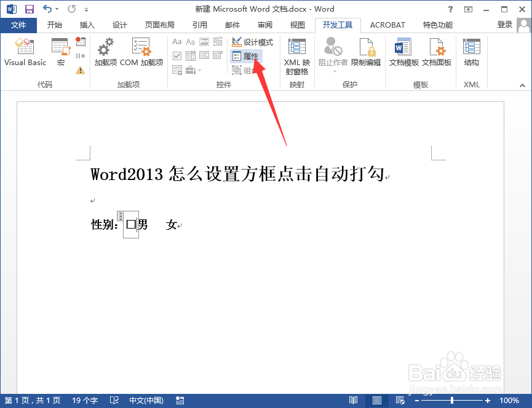Click the proofing errors book icon
Image resolution: width=532 pixels, height=408 pixels.
[x=114, y=400]
